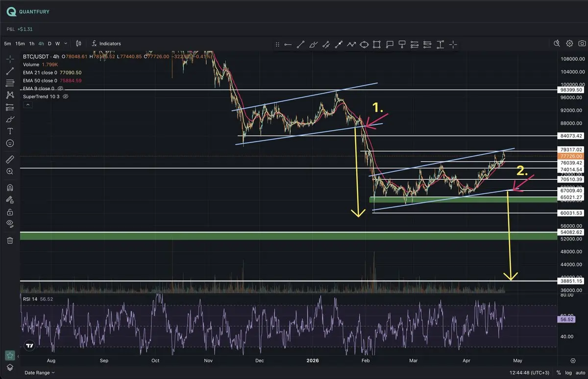Click the zoom-in magnifier tool in sidebar
This screenshot has width=588, height=379.
10,172
